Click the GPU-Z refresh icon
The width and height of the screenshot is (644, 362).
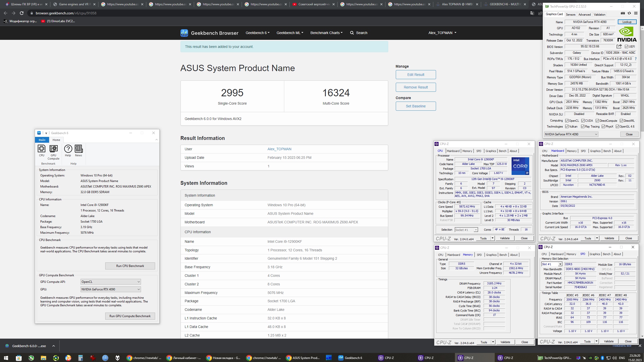629,13
